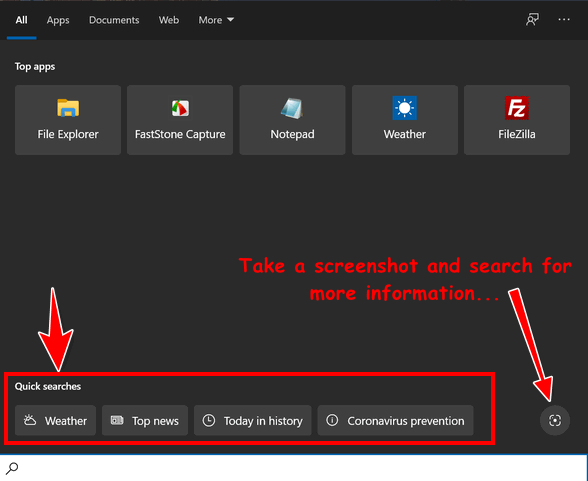Click the search with screenshot icon
Viewport: 588px width, 481px height.
[555, 420]
